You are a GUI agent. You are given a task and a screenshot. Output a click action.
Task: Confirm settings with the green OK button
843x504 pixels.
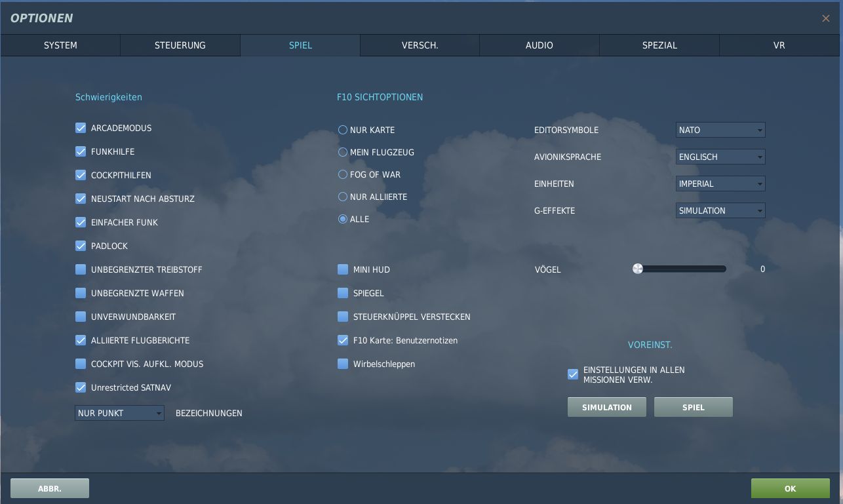point(791,488)
